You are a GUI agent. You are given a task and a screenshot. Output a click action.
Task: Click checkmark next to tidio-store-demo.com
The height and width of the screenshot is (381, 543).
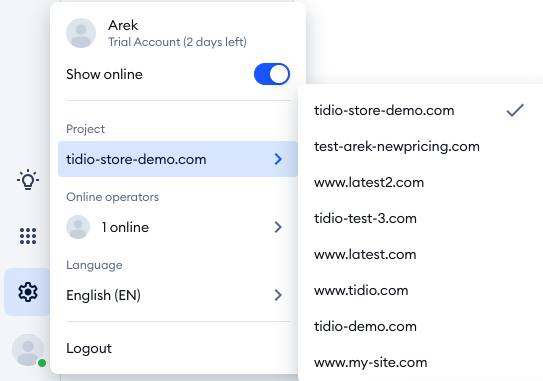click(515, 110)
